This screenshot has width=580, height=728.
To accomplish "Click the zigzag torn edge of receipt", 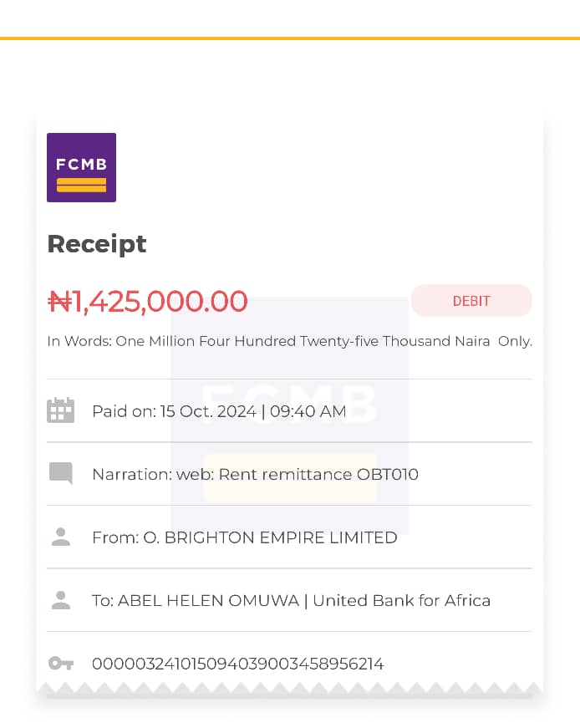I will 290,690.
